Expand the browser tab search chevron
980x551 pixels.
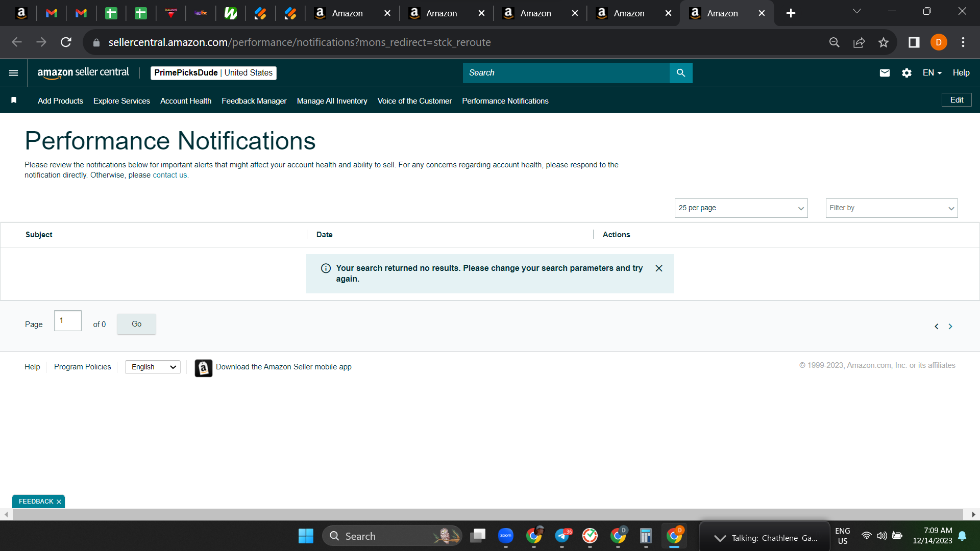[857, 11]
